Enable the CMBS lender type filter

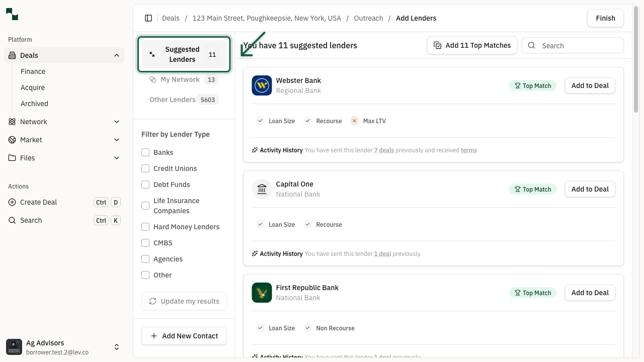tap(145, 243)
